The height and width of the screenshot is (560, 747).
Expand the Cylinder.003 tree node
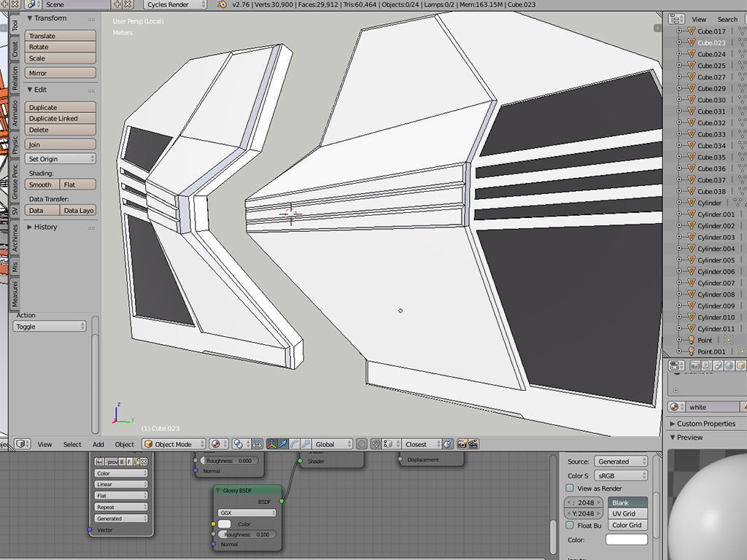(x=679, y=237)
